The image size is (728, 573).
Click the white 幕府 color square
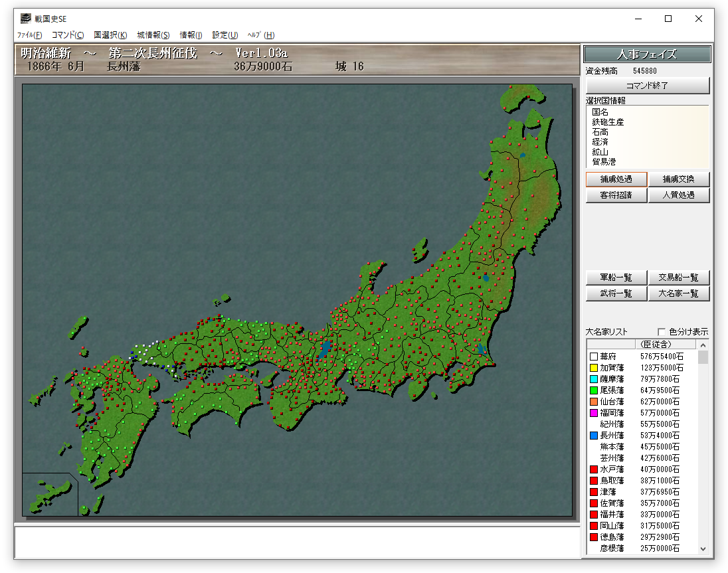(594, 357)
